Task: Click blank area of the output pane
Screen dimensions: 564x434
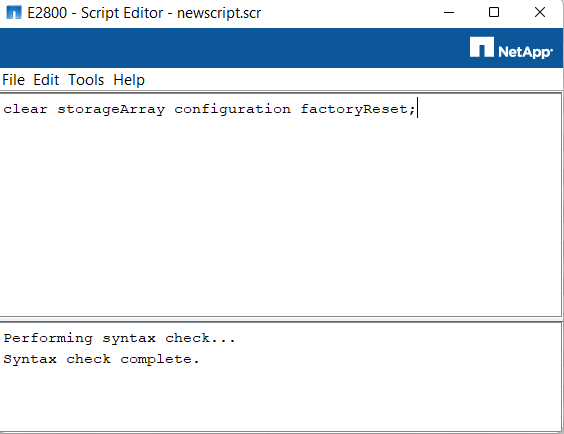Action: tap(281, 399)
